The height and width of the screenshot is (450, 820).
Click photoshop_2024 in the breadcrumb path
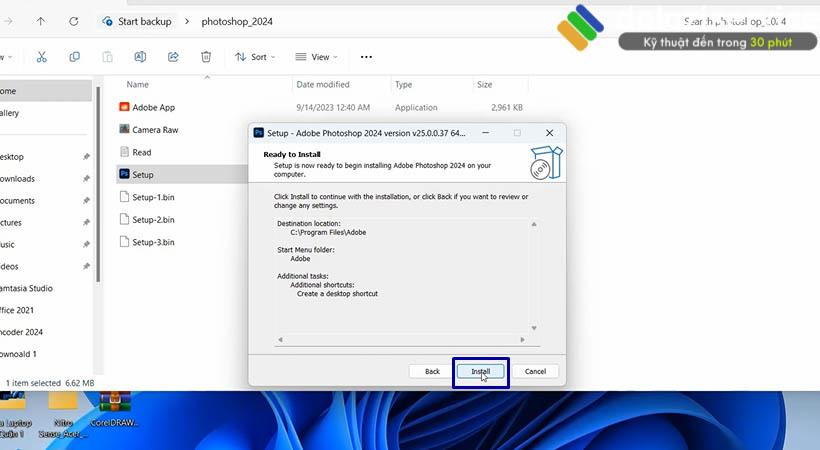(x=237, y=21)
